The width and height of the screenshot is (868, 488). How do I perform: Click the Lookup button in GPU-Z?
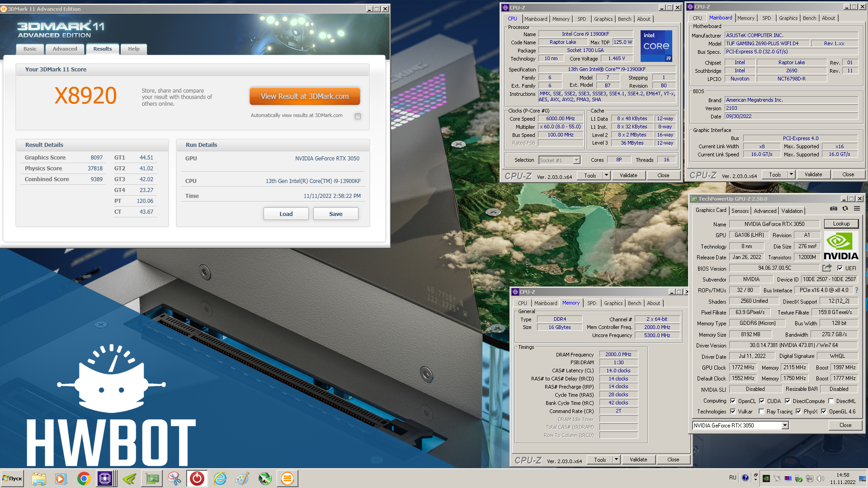[841, 224]
